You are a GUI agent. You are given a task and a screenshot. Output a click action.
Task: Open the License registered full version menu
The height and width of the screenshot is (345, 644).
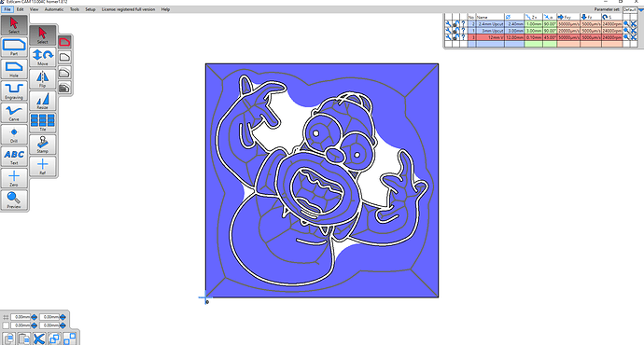pyautogui.click(x=129, y=9)
